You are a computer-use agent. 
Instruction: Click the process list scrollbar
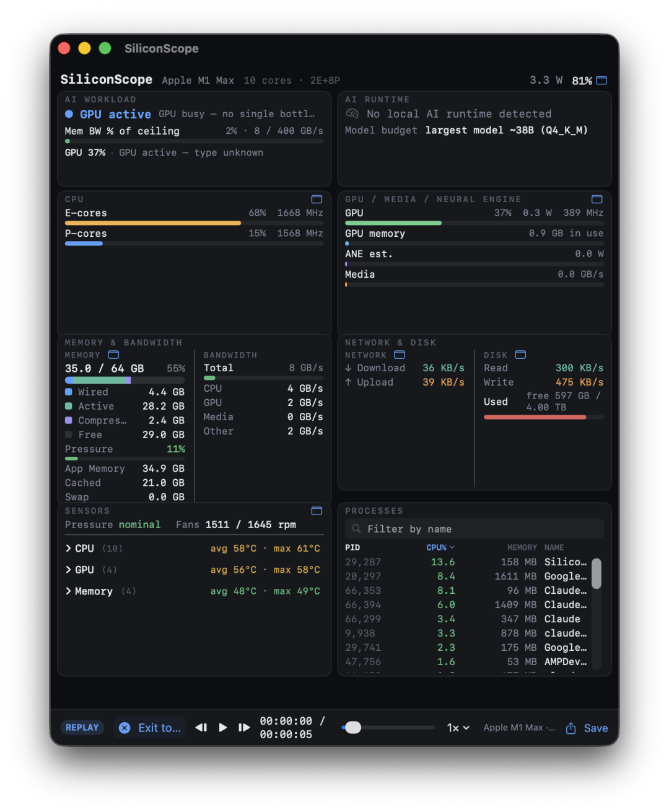tap(597, 573)
